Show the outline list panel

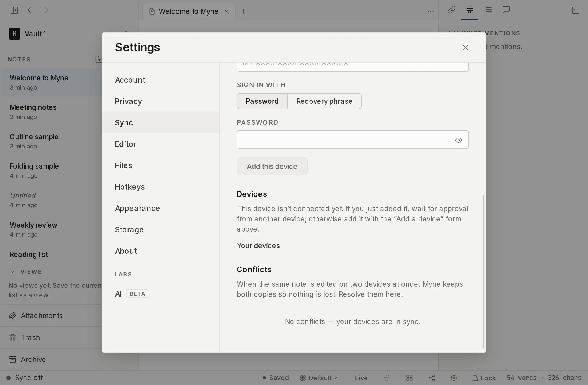pos(488,10)
